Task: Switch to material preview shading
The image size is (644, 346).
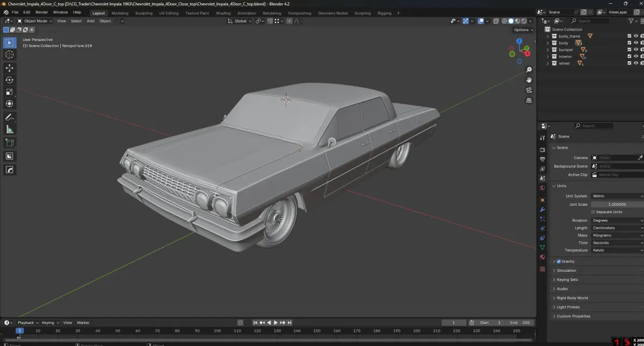Action: pos(517,21)
